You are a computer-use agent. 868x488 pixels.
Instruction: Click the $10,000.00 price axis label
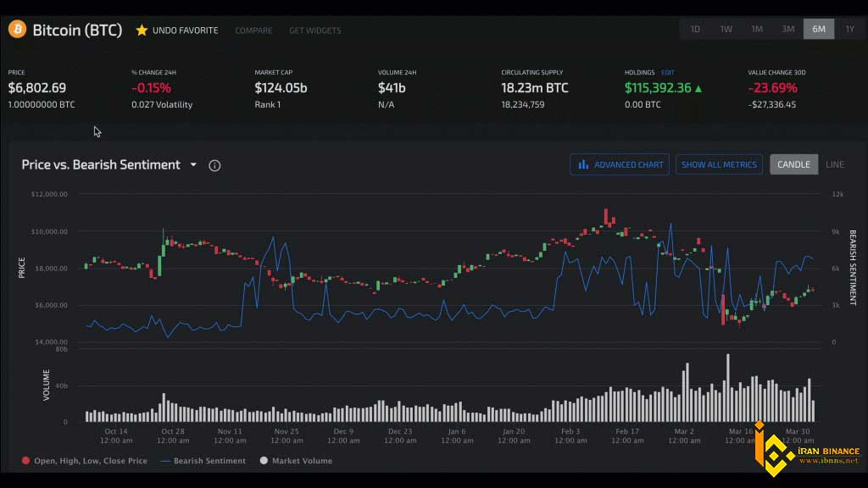pos(49,231)
